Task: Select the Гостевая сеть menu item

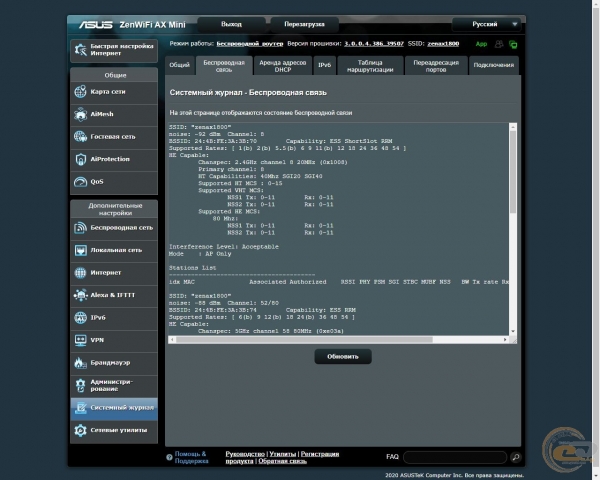Action: click(114, 137)
